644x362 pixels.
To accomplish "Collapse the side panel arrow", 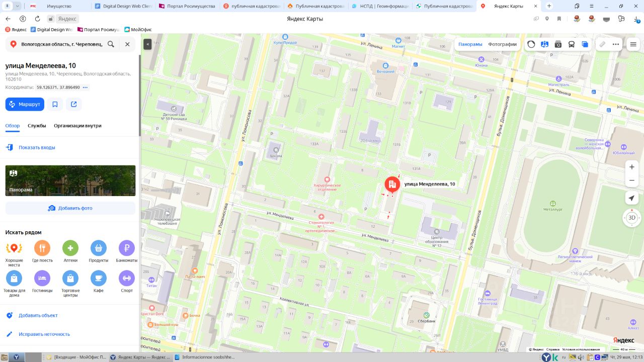I will [147, 44].
